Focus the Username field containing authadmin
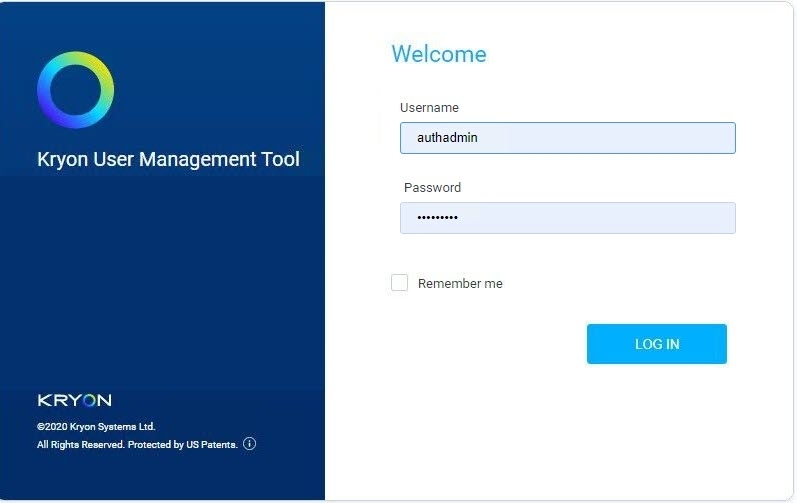 [568, 138]
